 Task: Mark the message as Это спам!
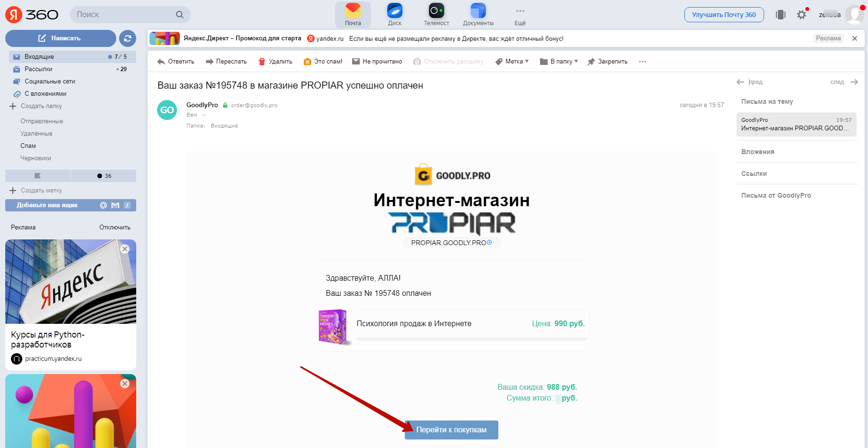(x=323, y=62)
